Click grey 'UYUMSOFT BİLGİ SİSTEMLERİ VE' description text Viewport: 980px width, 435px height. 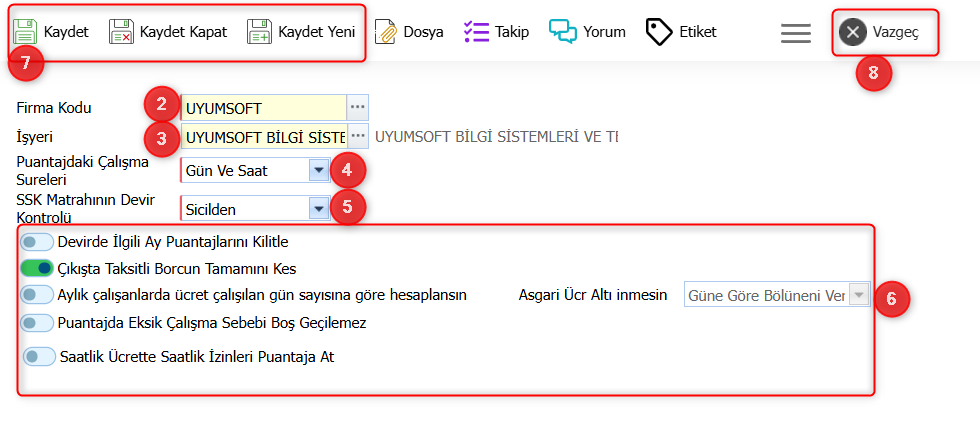pyautogui.click(x=496, y=136)
